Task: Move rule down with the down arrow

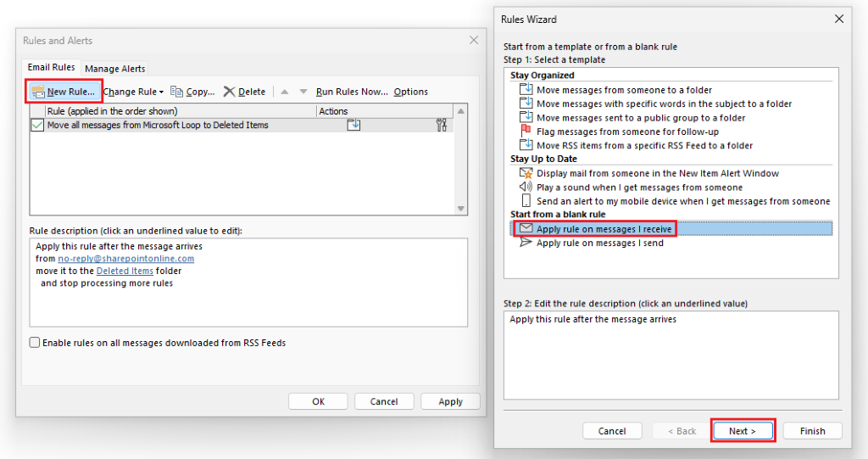Action: click(x=303, y=92)
